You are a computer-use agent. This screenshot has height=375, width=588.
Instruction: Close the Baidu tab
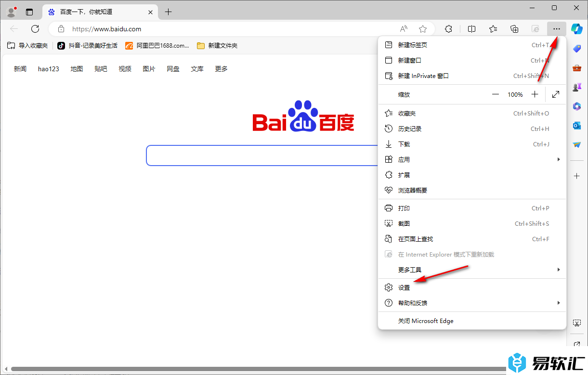pyautogui.click(x=151, y=12)
